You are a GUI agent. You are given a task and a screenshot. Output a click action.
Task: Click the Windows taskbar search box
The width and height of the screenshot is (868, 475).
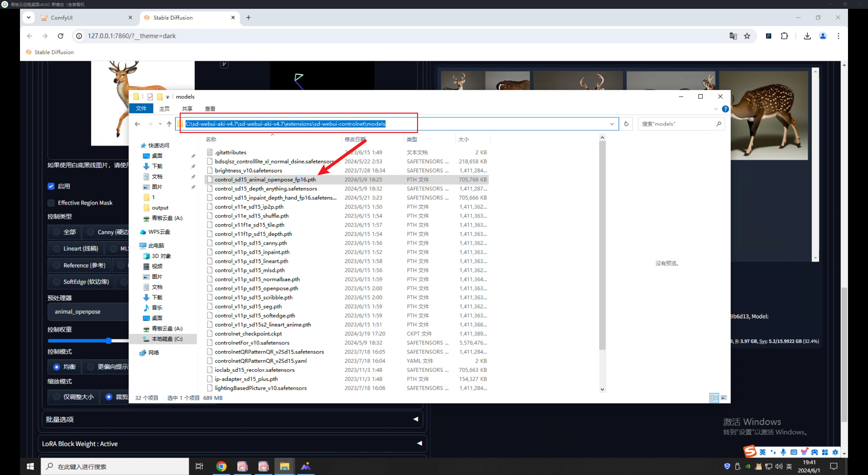click(115, 467)
